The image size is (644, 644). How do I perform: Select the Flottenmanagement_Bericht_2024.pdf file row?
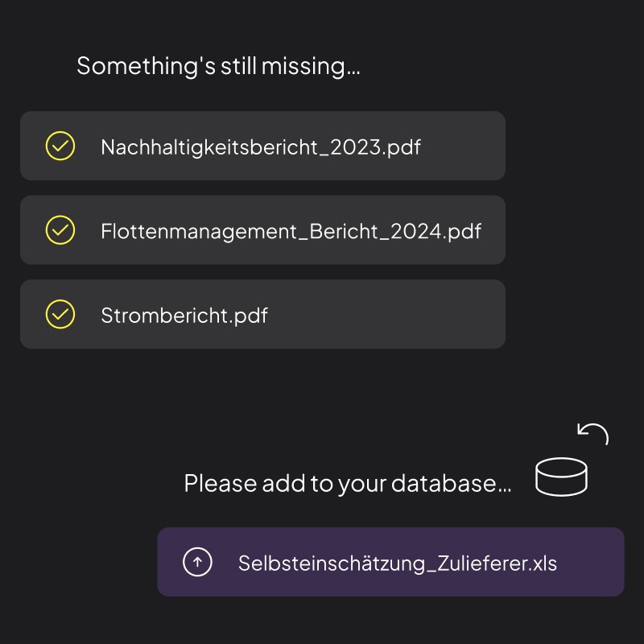pyautogui.click(x=262, y=230)
